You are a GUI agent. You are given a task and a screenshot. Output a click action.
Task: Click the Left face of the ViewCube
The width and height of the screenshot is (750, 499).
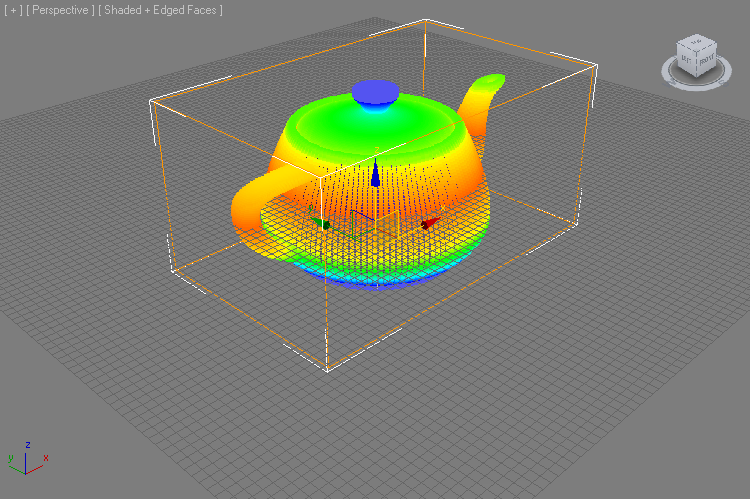pyautogui.click(x=686, y=59)
